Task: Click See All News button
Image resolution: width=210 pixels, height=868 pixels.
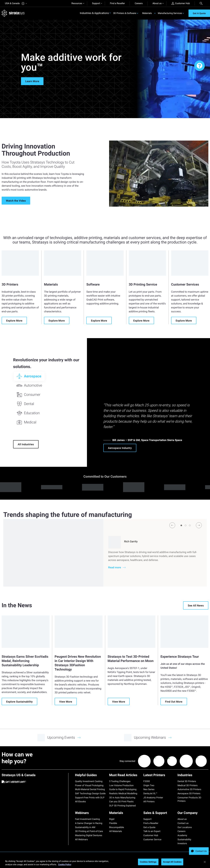Action: pyautogui.click(x=196, y=605)
